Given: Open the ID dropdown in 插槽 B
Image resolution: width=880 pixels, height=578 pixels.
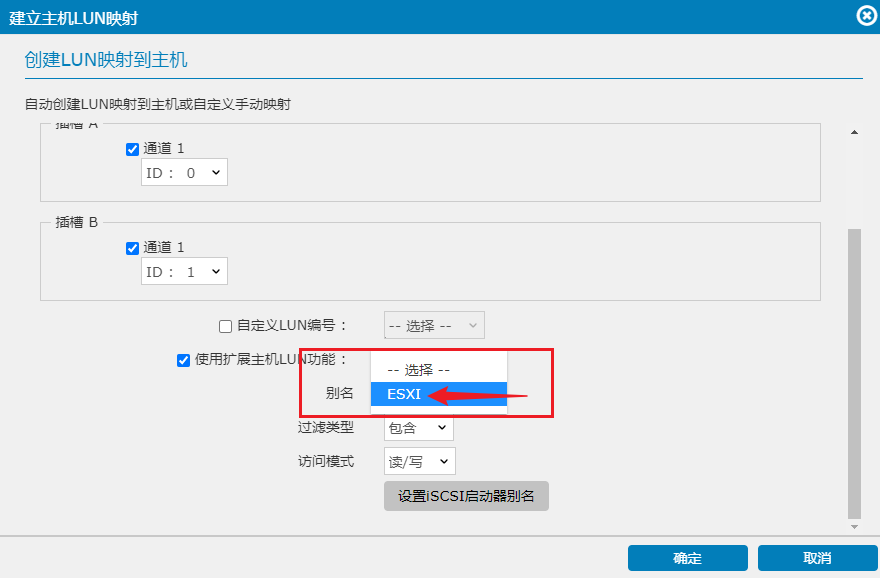Looking at the screenshot, I should [x=184, y=271].
